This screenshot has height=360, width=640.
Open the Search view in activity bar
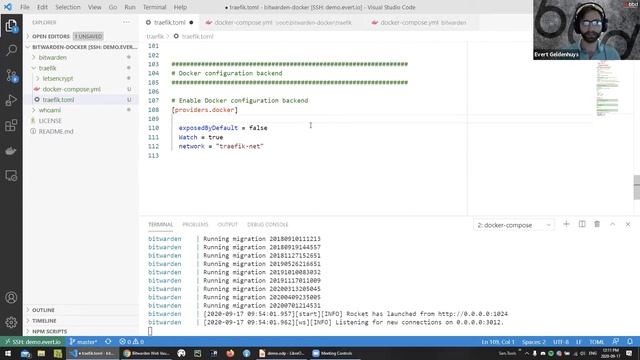pos(11,51)
